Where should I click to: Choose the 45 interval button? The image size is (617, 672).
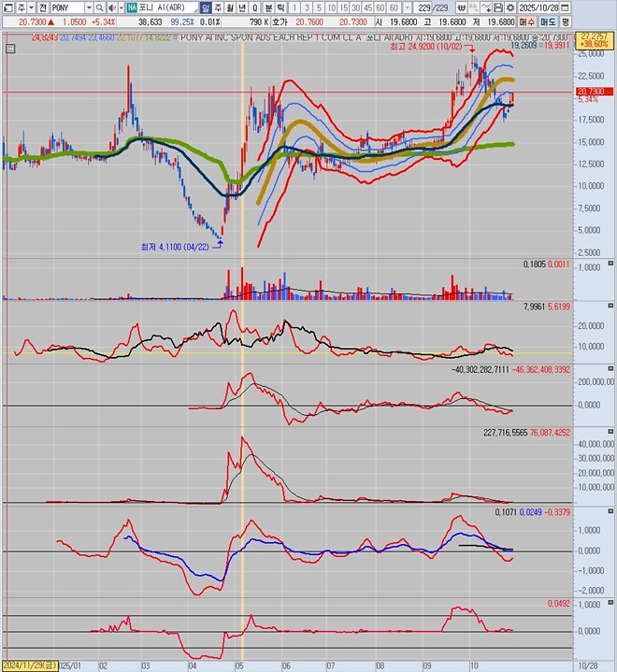point(368,7)
